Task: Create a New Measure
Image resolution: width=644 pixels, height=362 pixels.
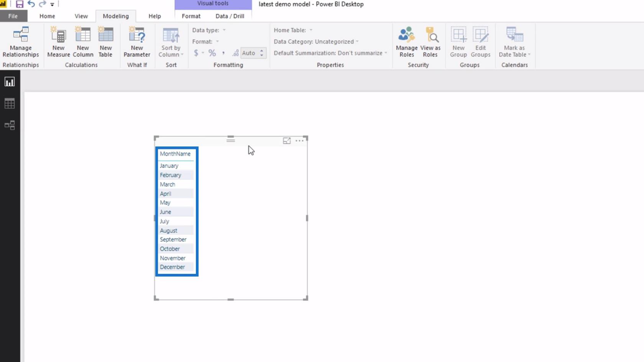Action: [x=59, y=42]
